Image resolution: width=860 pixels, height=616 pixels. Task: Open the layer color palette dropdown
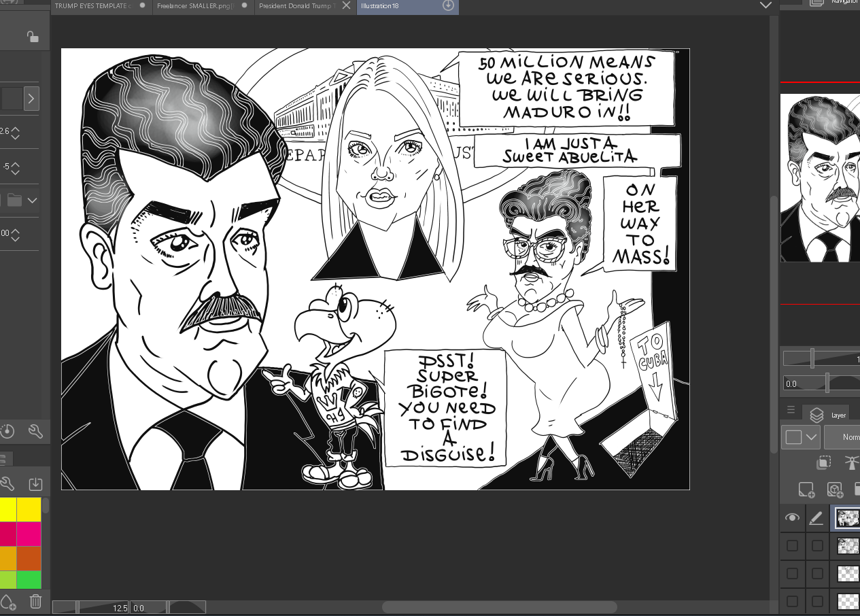tap(800, 437)
